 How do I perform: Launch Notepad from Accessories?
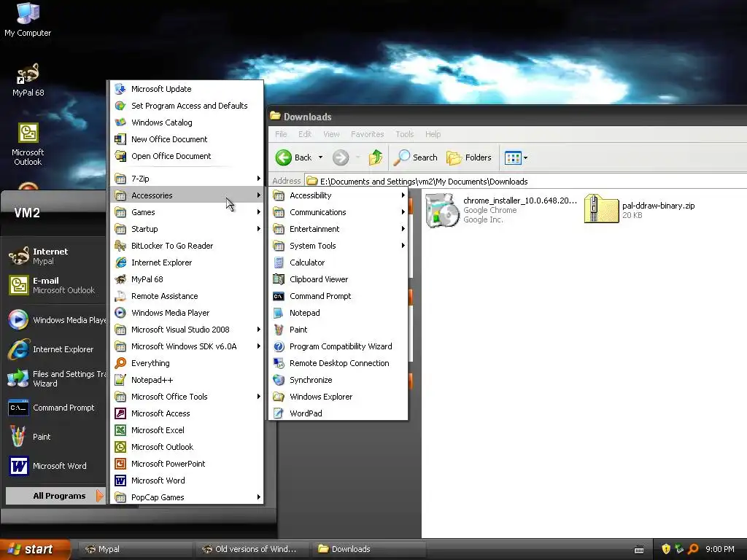[338, 313]
